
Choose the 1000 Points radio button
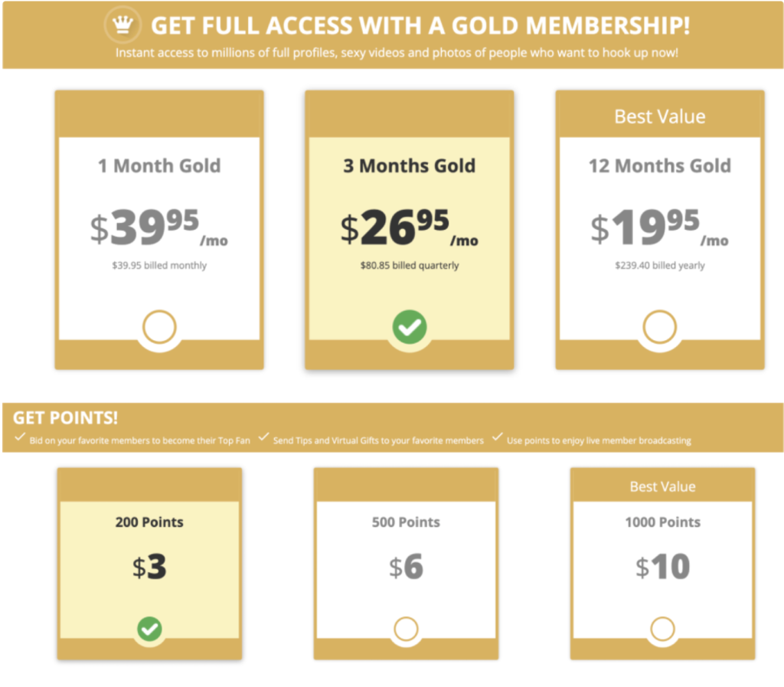(x=662, y=630)
